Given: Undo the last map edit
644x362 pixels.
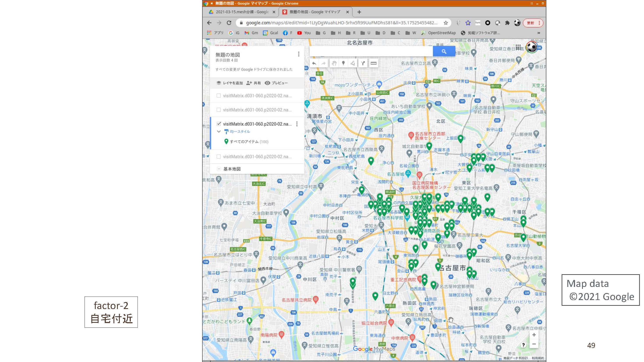Looking at the screenshot, I should click(x=314, y=63).
